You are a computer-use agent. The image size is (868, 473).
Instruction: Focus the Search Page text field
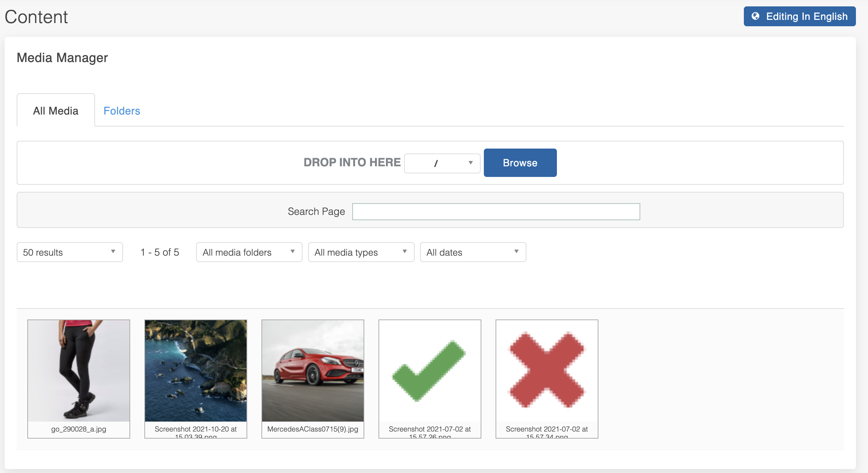pyautogui.click(x=496, y=212)
